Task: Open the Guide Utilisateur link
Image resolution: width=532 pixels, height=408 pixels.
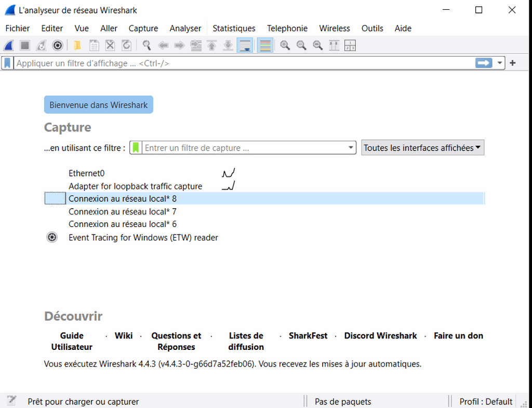Action: [x=72, y=341]
